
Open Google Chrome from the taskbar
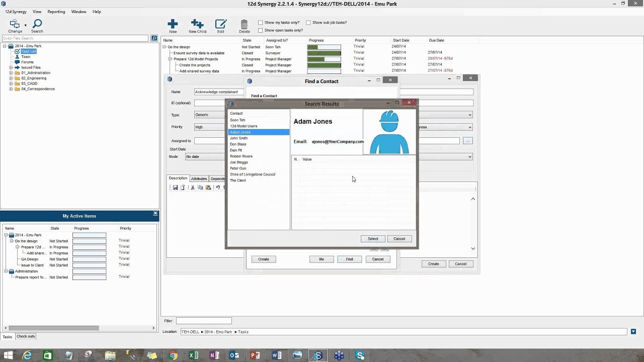173,355
